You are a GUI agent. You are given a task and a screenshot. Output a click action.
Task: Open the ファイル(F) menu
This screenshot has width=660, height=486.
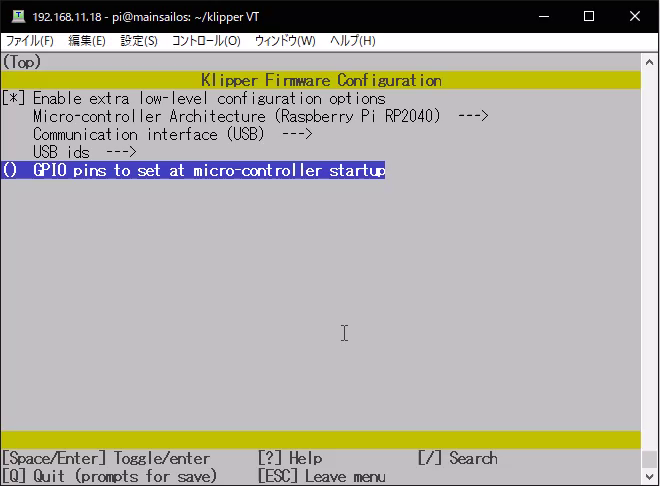click(x=29, y=41)
